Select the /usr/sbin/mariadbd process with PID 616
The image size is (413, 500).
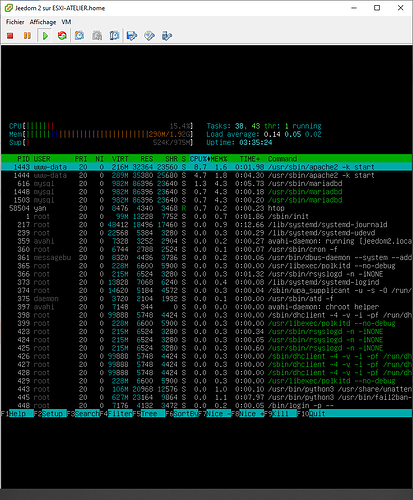pos(206,184)
